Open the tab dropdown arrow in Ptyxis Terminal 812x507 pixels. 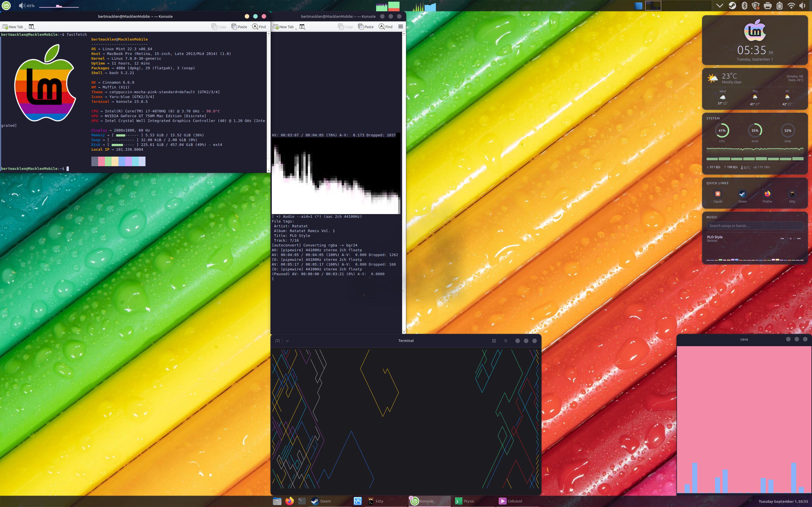click(287, 341)
